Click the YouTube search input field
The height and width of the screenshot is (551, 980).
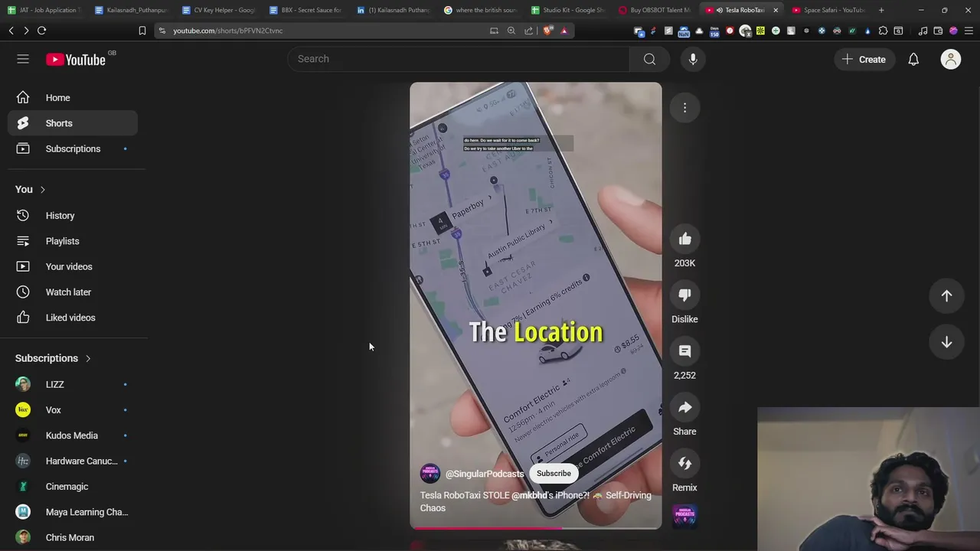pyautogui.click(x=458, y=59)
